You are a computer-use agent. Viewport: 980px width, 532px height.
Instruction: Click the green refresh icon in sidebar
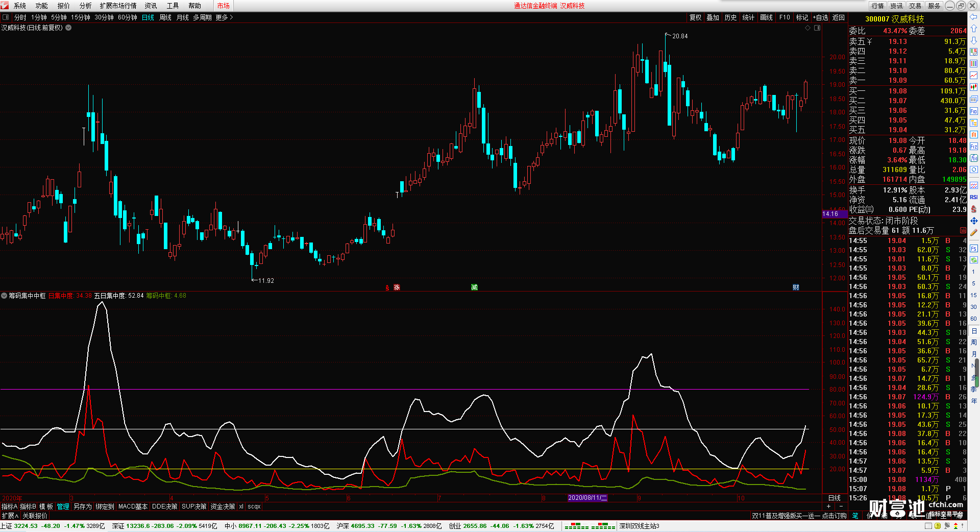point(974,260)
